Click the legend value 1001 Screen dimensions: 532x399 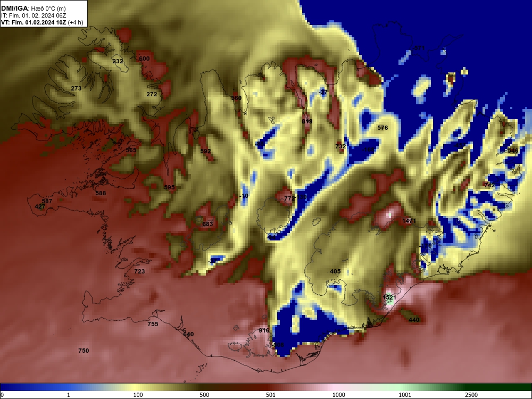(x=405, y=395)
